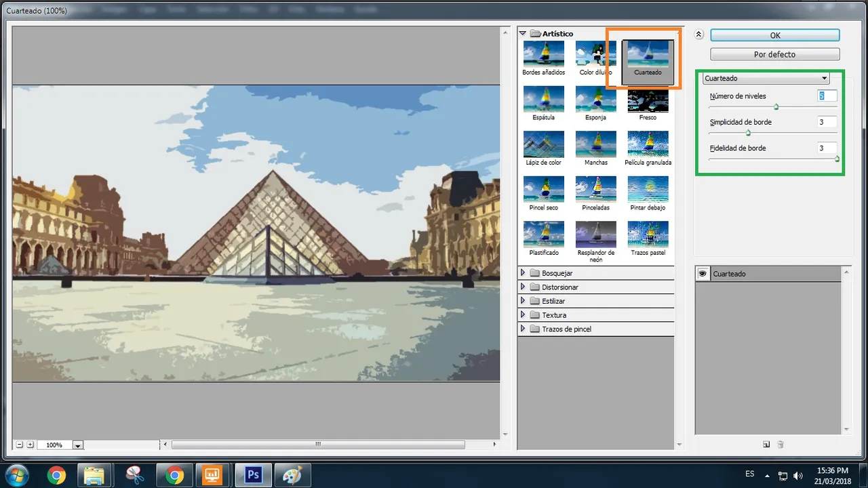This screenshot has height=488, width=868.
Task: Open the network icon in system tray
Action: 783,476
